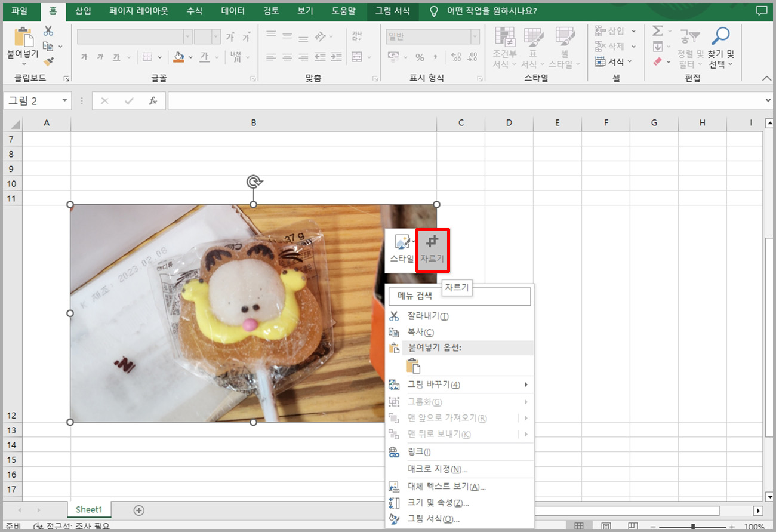The image size is (776, 532).
Task: Switch to the 데이터 tab
Action: [233, 11]
